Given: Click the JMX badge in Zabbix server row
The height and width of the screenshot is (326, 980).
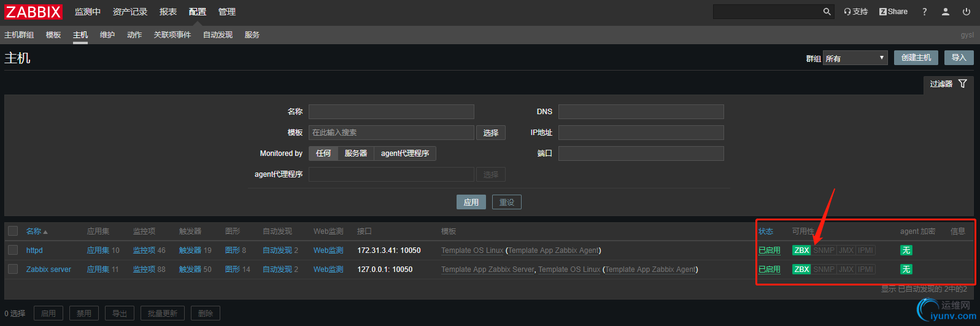Looking at the screenshot, I should click(x=846, y=269).
